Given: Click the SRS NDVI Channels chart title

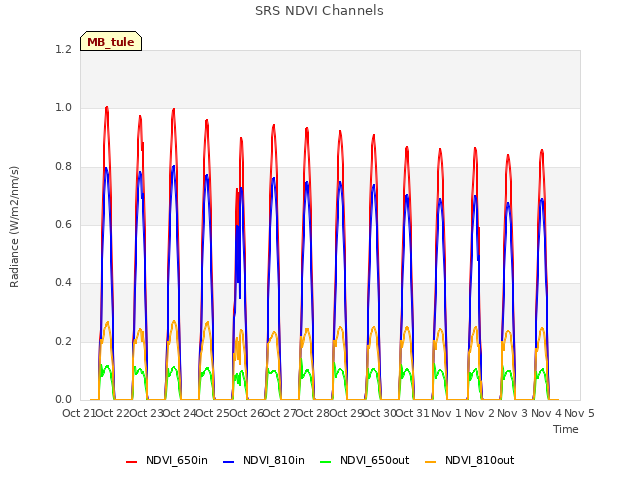Looking at the screenshot, I should (319, 11).
